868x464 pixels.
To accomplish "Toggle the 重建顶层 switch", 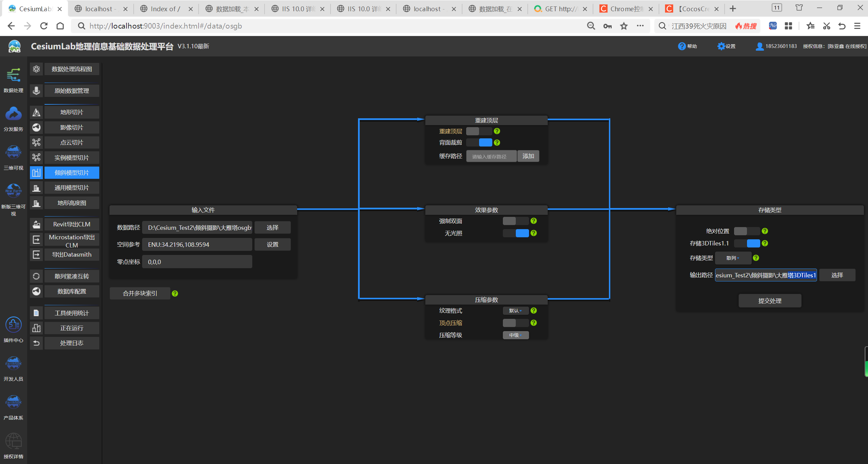I will pos(479,131).
